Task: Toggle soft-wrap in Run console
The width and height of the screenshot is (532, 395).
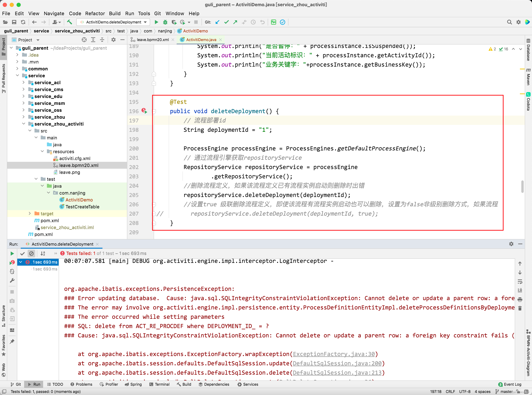Action: tap(520, 282)
